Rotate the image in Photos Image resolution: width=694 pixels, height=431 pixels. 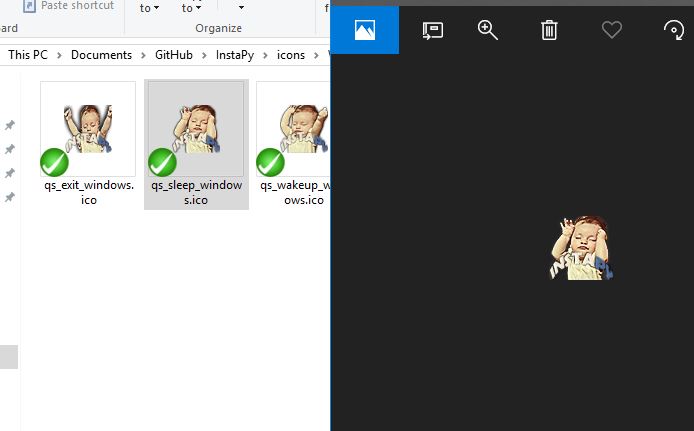click(x=674, y=30)
